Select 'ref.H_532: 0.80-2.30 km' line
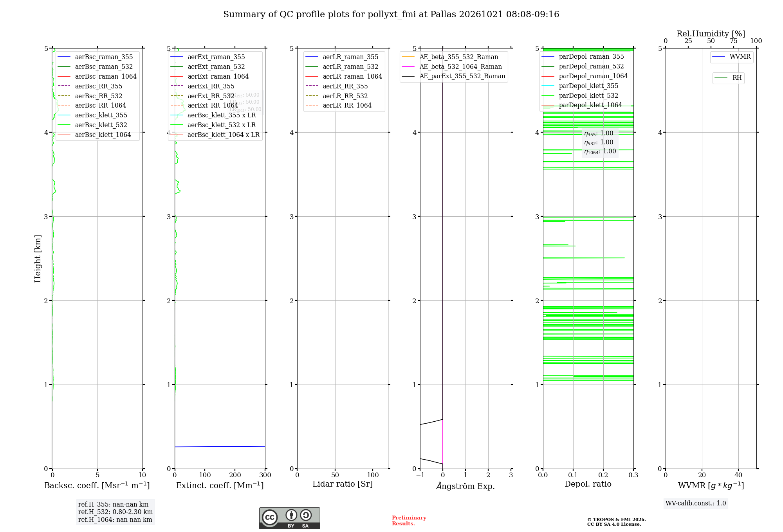 click(x=115, y=512)
